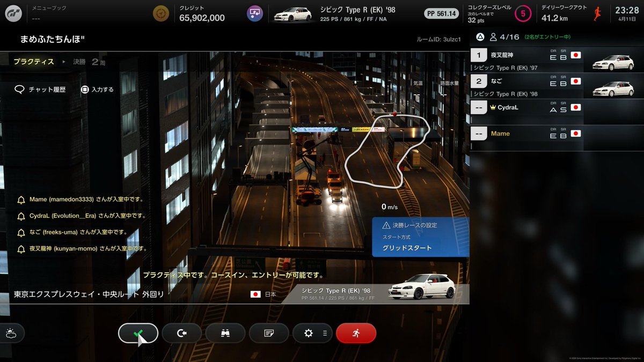Click the 夜叉龍神 Civic car thumbnail
Viewport: 644px width, 362px height.
point(613,62)
